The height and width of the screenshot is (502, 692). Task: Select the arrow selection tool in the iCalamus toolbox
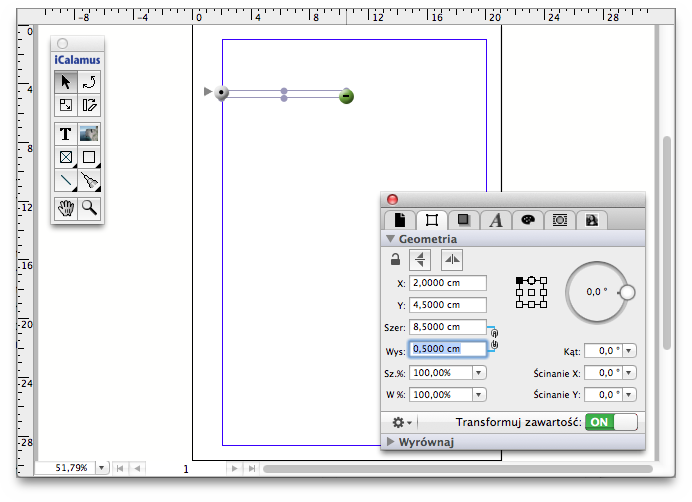coord(66,82)
